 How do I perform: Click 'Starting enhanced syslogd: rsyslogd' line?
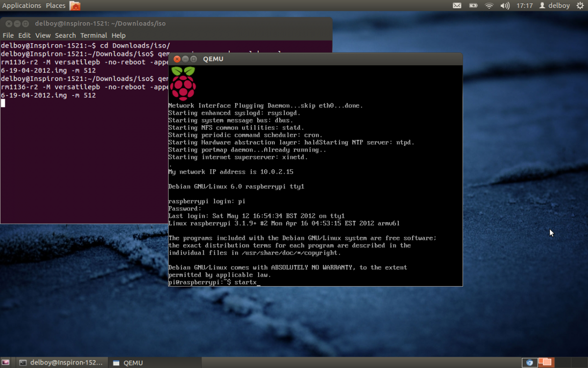click(234, 113)
